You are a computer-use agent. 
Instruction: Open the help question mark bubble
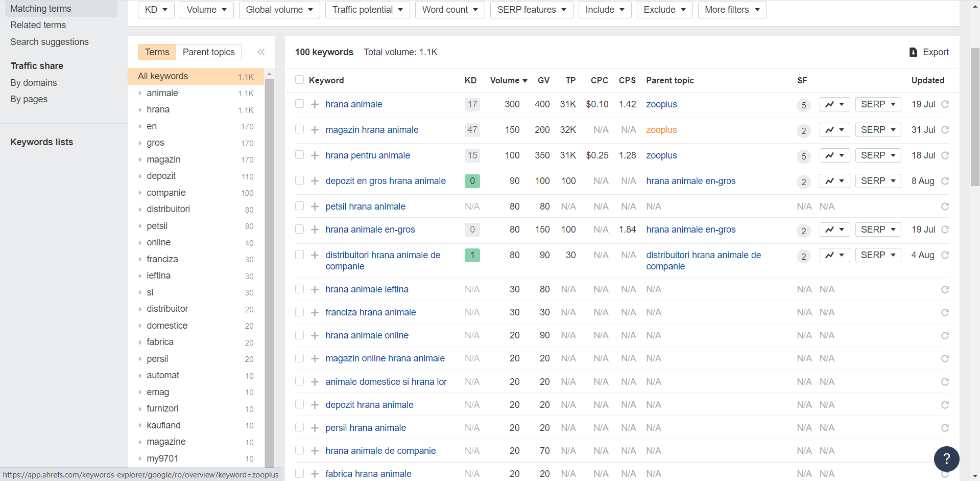point(946,459)
